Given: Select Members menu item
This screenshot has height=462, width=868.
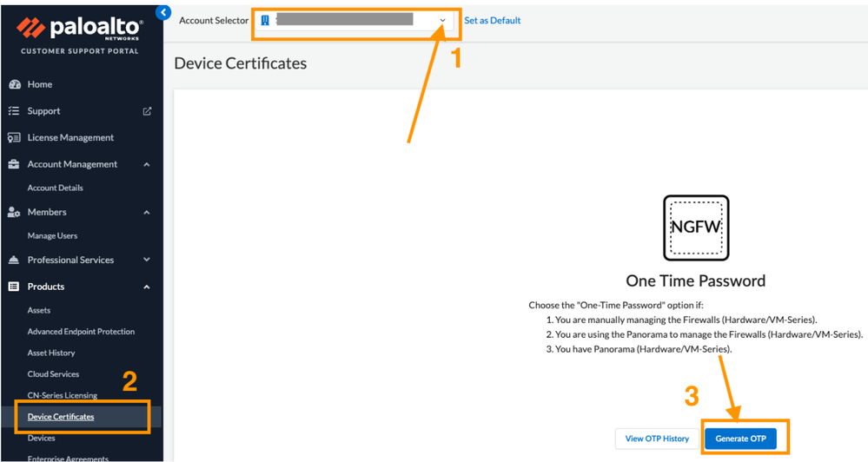Looking at the screenshot, I should (47, 213).
